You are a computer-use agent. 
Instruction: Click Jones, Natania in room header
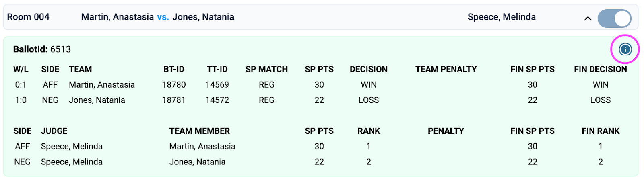(x=203, y=17)
